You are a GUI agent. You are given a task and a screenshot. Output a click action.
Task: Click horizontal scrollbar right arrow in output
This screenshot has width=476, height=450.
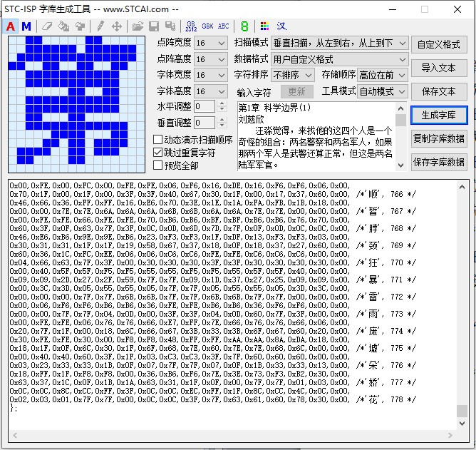pyautogui.click(x=450, y=436)
